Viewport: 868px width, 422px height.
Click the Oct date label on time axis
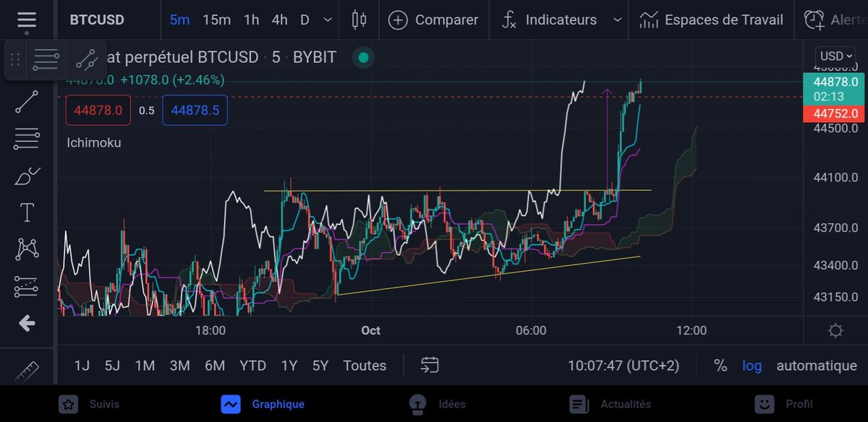click(x=370, y=331)
